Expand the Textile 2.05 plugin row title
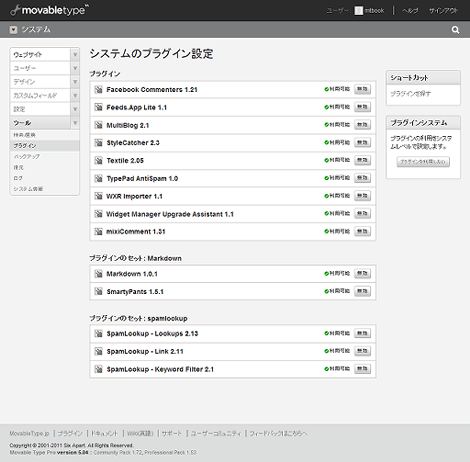 (x=125, y=161)
